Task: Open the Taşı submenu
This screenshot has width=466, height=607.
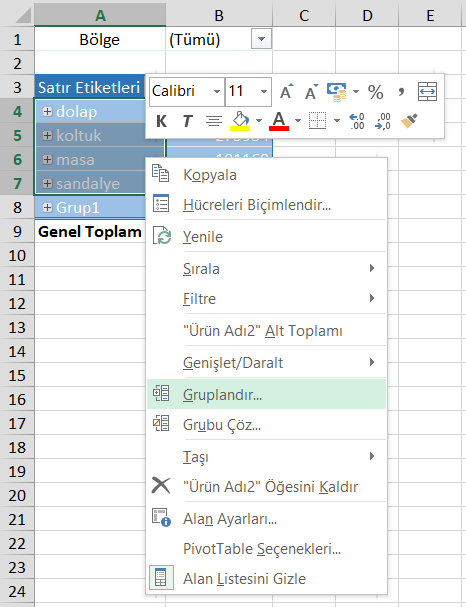Action: pyautogui.click(x=266, y=456)
